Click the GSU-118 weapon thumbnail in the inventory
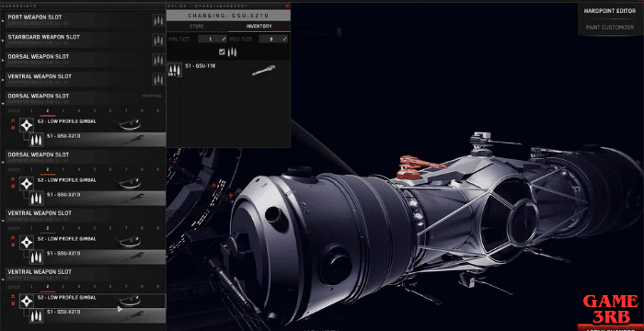 (x=263, y=70)
